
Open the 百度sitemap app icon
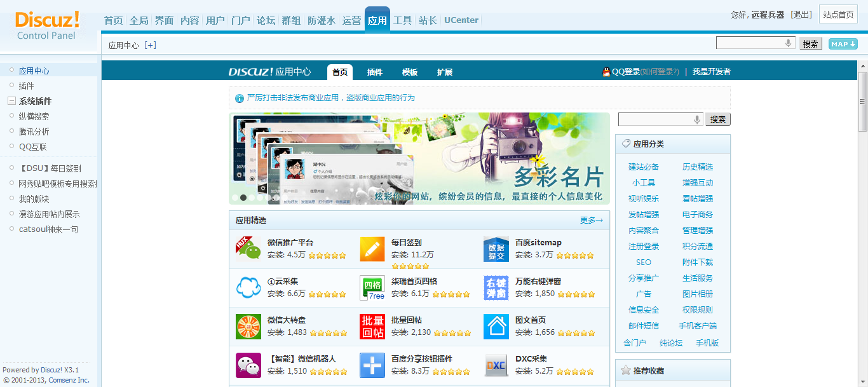click(496, 249)
